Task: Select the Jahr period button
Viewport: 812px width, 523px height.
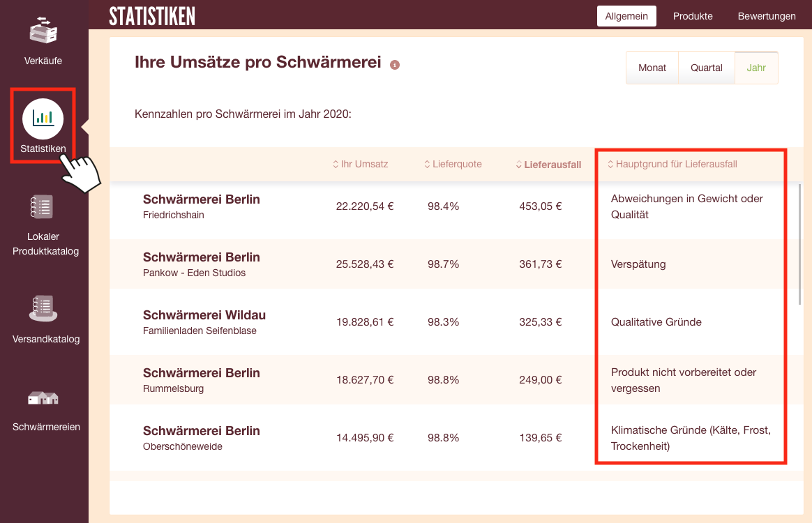Action: coord(756,68)
